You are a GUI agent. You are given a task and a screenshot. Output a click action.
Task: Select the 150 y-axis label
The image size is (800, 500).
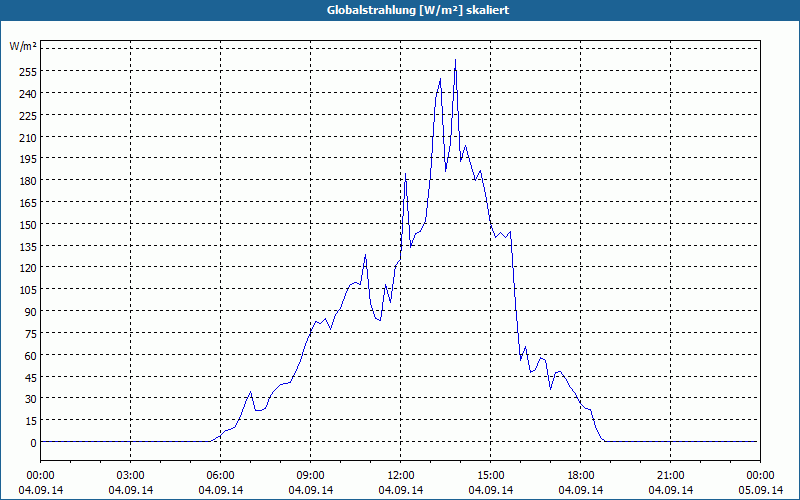(x=27, y=225)
